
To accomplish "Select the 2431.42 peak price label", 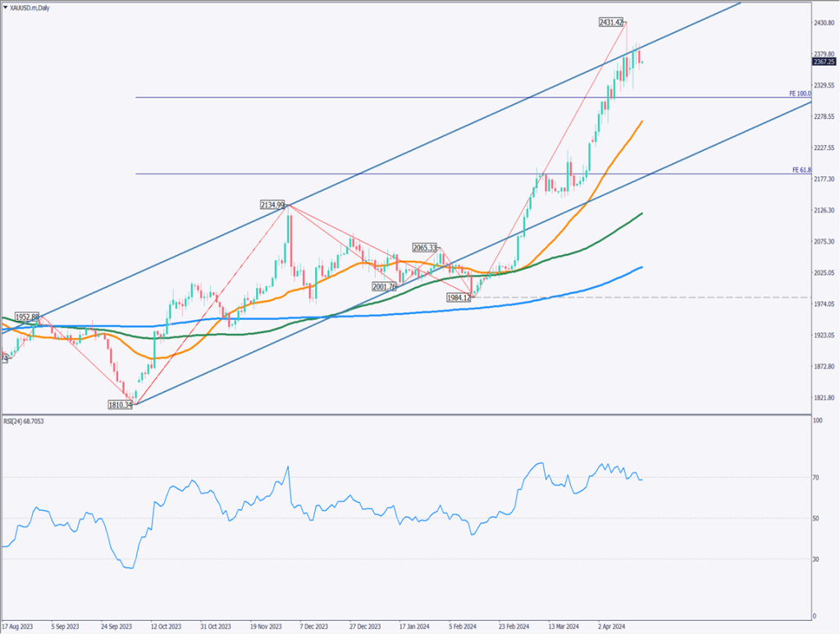I will pos(612,22).
